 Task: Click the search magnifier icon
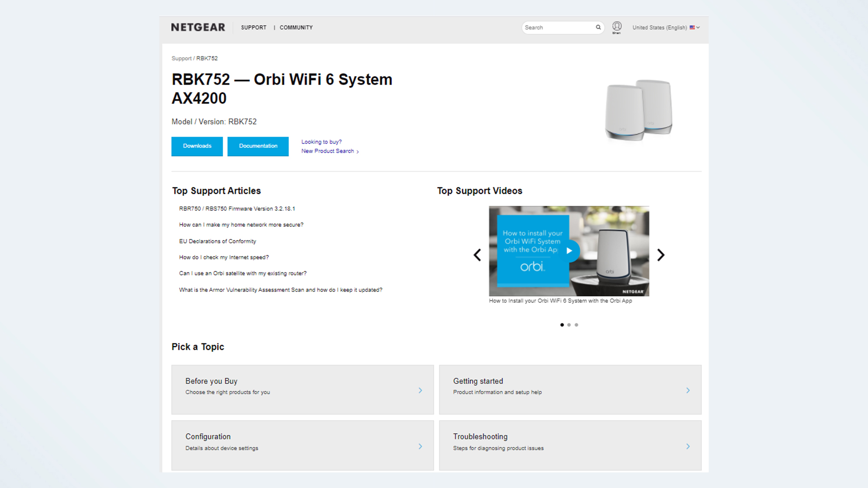click(598, 27)
